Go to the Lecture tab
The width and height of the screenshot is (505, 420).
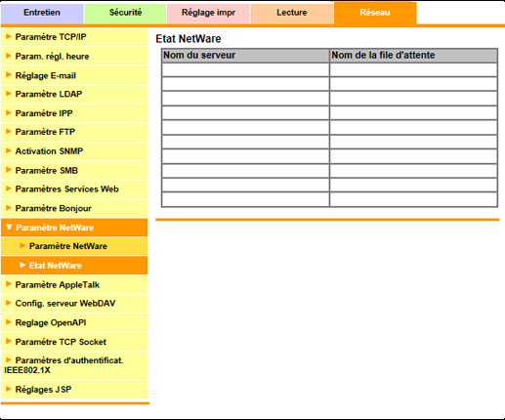(292, 13)
